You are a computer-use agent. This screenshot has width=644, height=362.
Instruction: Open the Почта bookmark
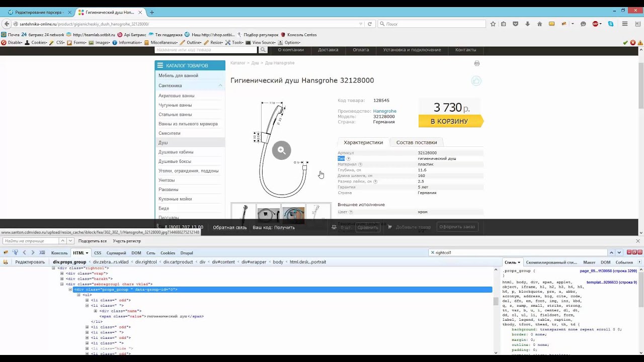(x=10, y=35)
